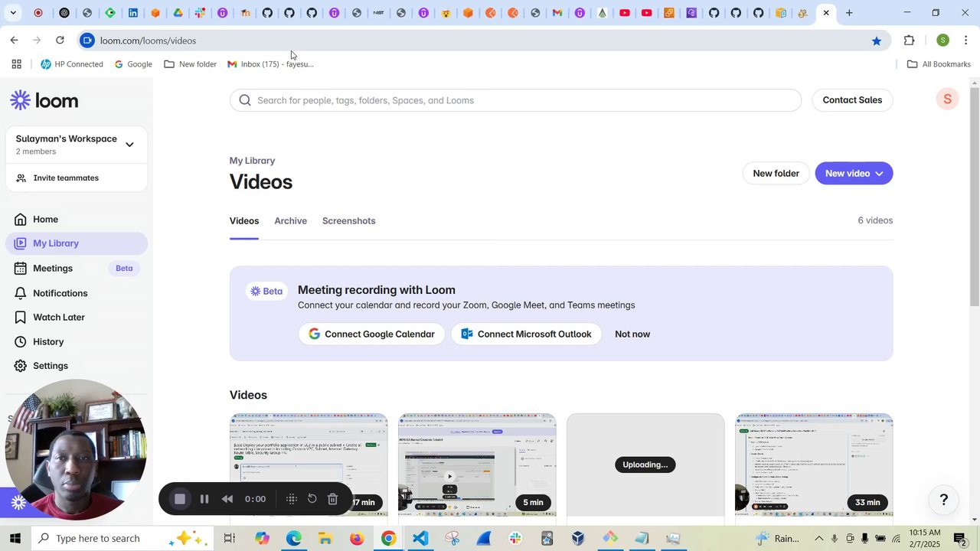Click the Loom camera bubble video

tap(76, 450)
